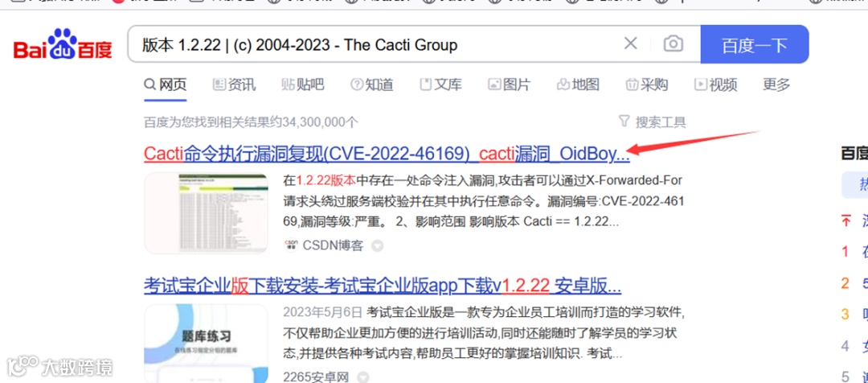This screenshot has width=868, height=383.
Task: Open the 考试宝企业版下载安装 result link
Action: coord(383,286)
